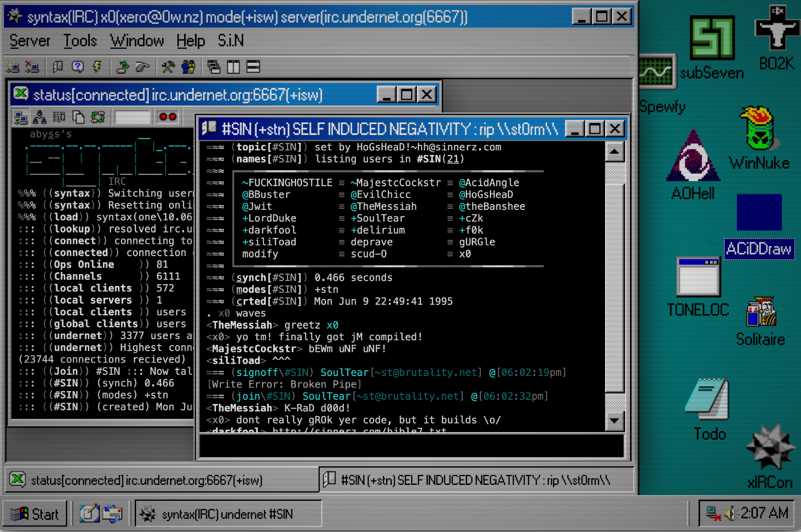Select the subSeven desktop icon
Screen dimensions: 801x532
click(712, 48)
